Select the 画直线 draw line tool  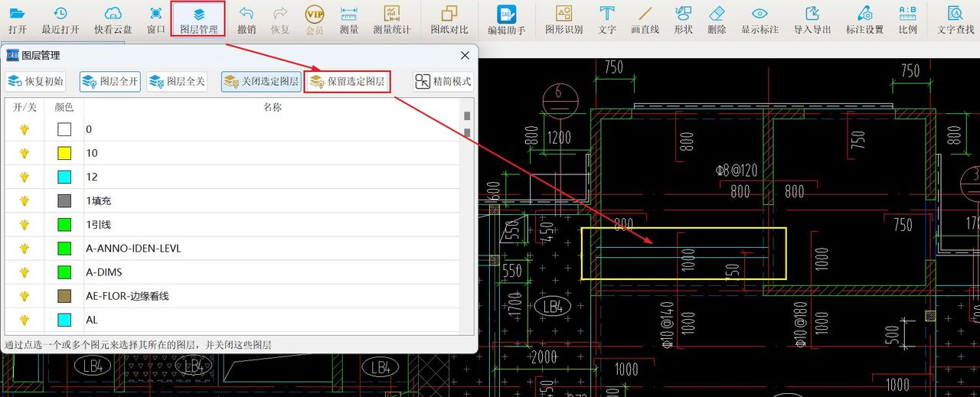point(645,21)
